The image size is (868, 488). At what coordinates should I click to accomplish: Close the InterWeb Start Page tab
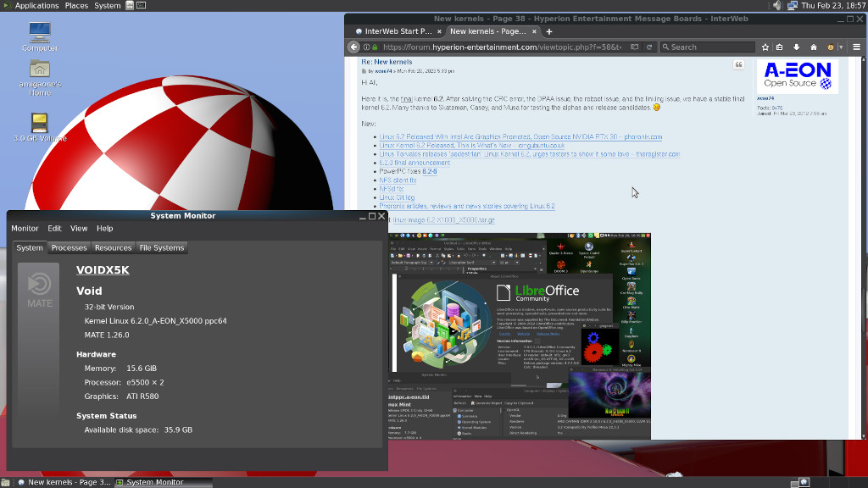click(x=439, y=31)
